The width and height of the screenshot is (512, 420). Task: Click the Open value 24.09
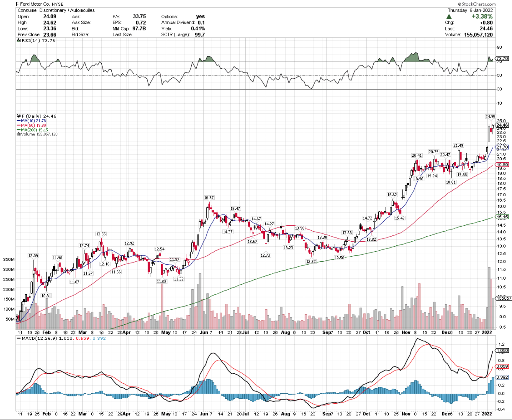[50, 17]
